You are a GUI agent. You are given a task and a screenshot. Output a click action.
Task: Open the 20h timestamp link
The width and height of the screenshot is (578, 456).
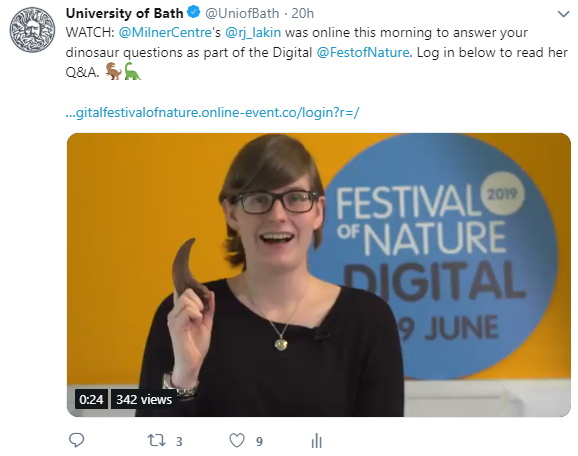click(303, 14)
